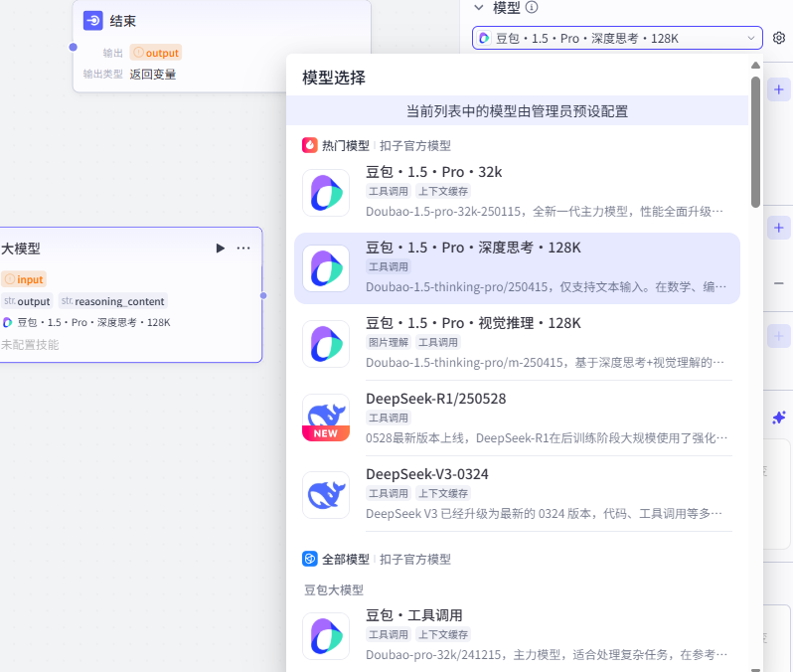Click Doubao-1.5-pro-32k-250115 description text
The width and height of the screenshot is (793, 672).
click(x=545, y=211)
